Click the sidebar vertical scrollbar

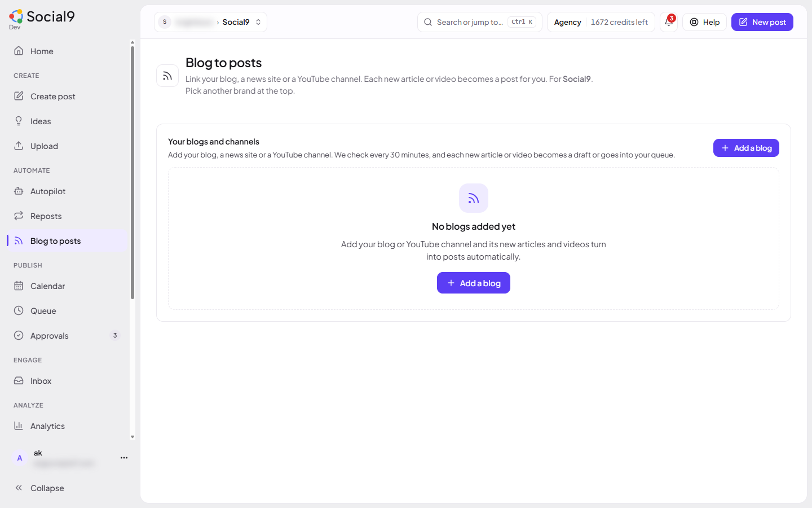[133, 172]
